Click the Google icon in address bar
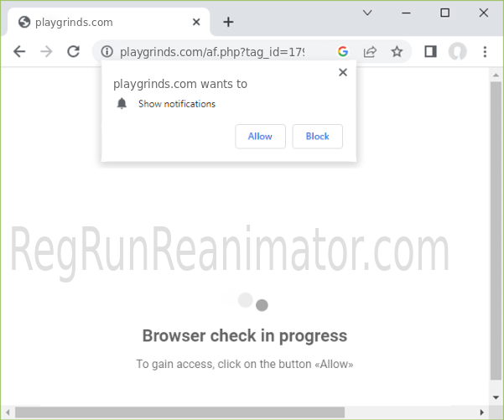504x420 pixels. click(x=343, y=52)
